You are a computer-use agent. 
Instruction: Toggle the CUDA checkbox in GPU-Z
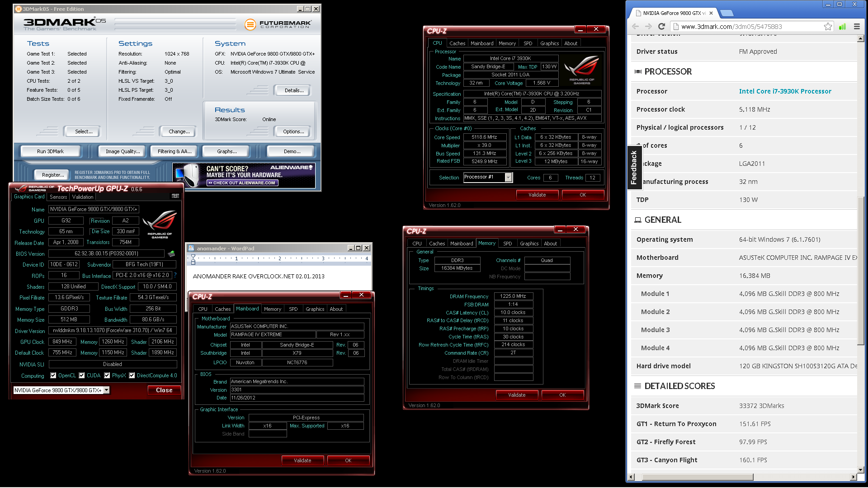82,375
